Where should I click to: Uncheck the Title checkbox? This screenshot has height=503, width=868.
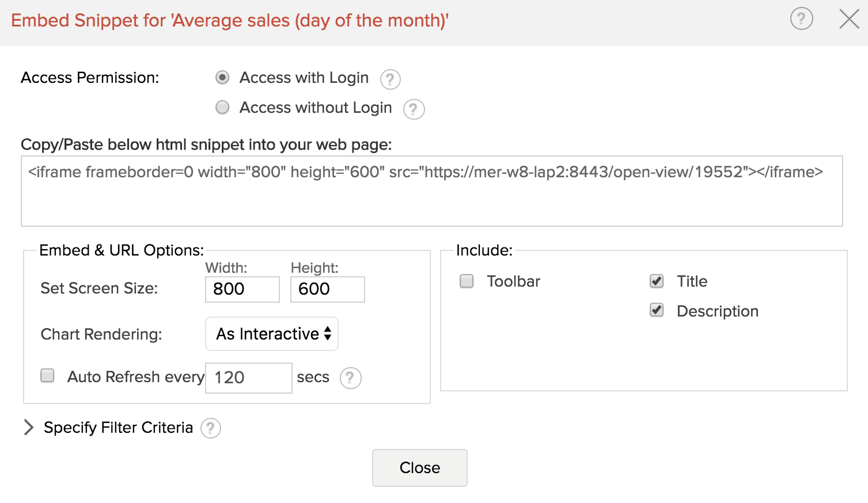657,281
